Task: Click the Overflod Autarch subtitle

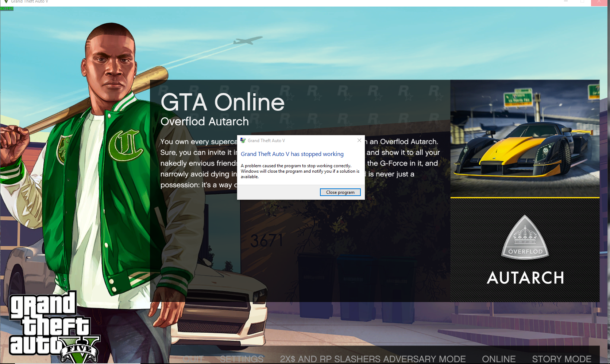Action: click(x=204, y=121)
